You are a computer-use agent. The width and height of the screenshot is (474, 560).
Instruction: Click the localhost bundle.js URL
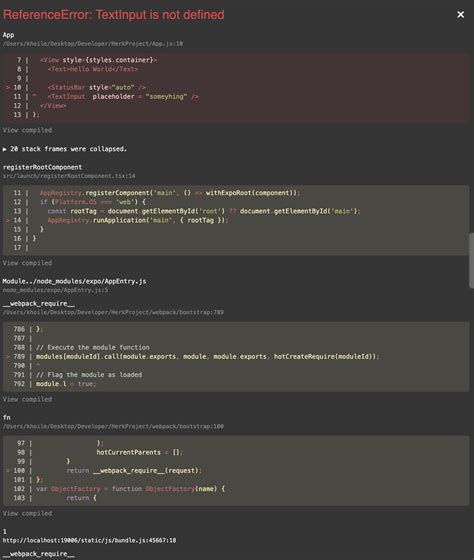click(x=89, y=540)
